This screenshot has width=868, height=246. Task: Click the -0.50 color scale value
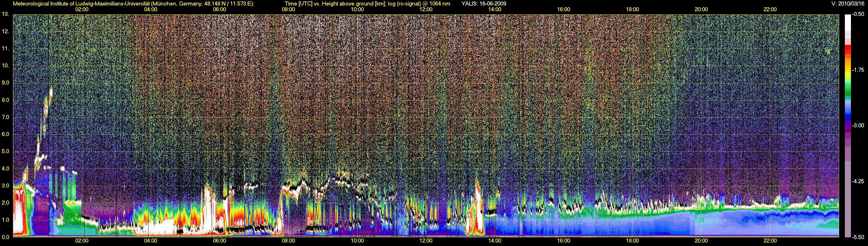pyautogui.click(x=858, y=14)
